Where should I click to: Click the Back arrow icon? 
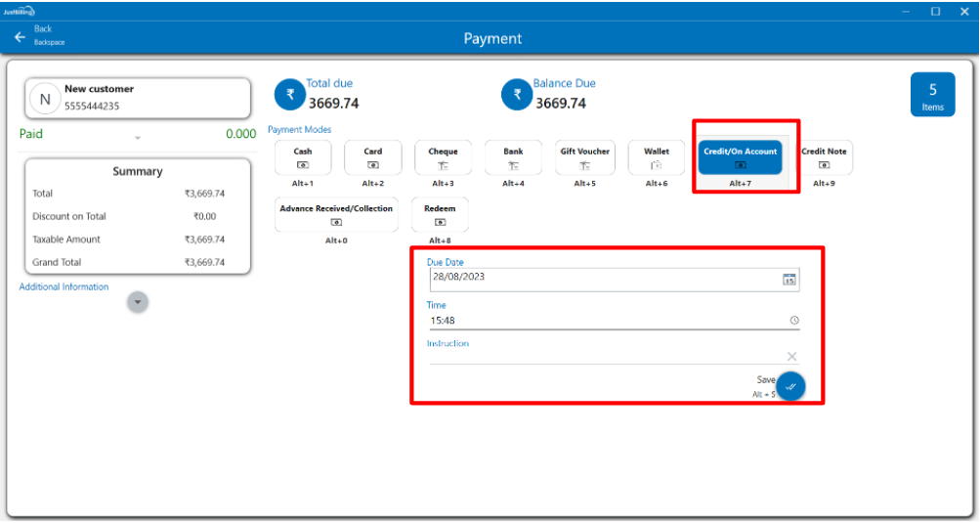tap(20, 37)
